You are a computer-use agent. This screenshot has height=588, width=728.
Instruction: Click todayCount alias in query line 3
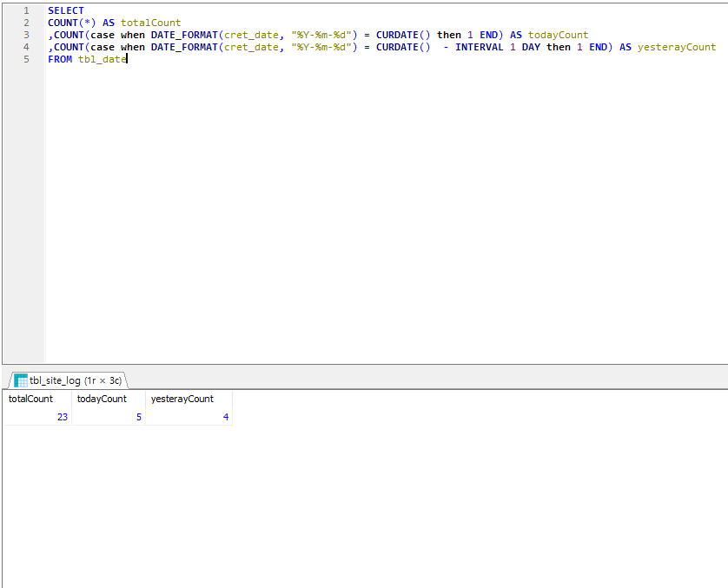(558, 35)
